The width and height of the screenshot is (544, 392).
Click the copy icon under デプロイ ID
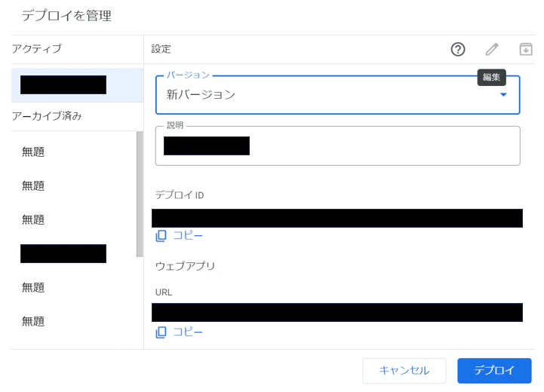(161, 236)
